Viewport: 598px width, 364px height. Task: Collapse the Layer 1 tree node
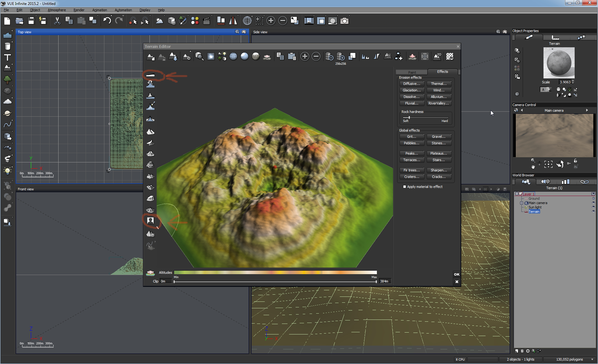tap(517, 194)
